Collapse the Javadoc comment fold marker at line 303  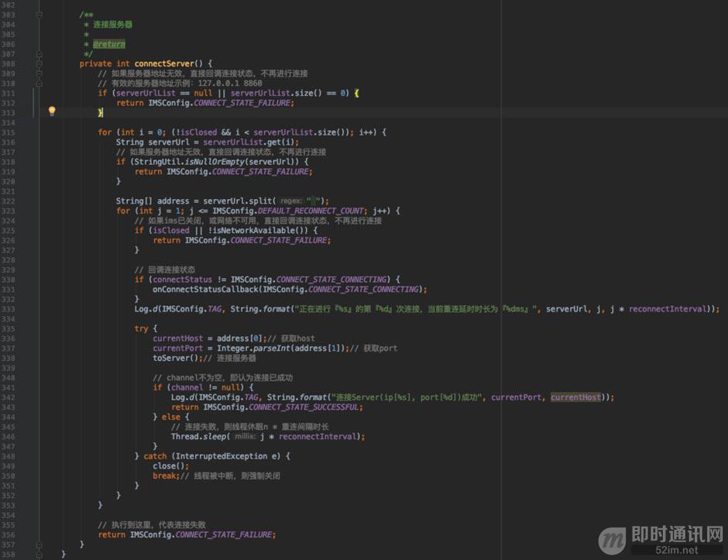(x=39, y=15)
